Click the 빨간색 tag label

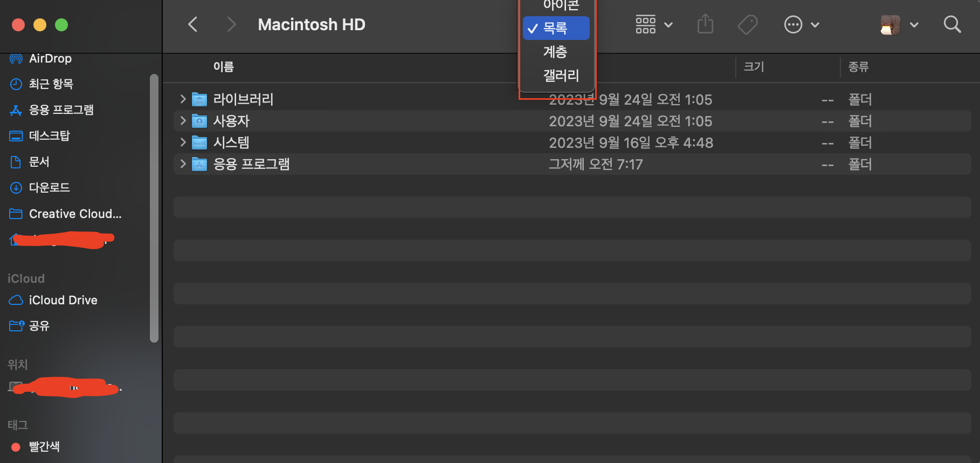pos(44,447)
